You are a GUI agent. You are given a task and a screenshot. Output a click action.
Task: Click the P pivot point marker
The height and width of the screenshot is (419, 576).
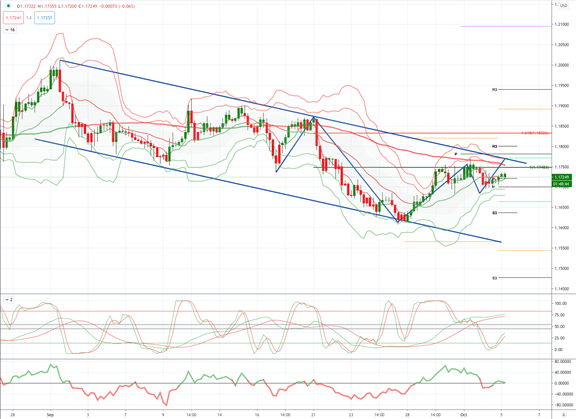click(456, 154)
